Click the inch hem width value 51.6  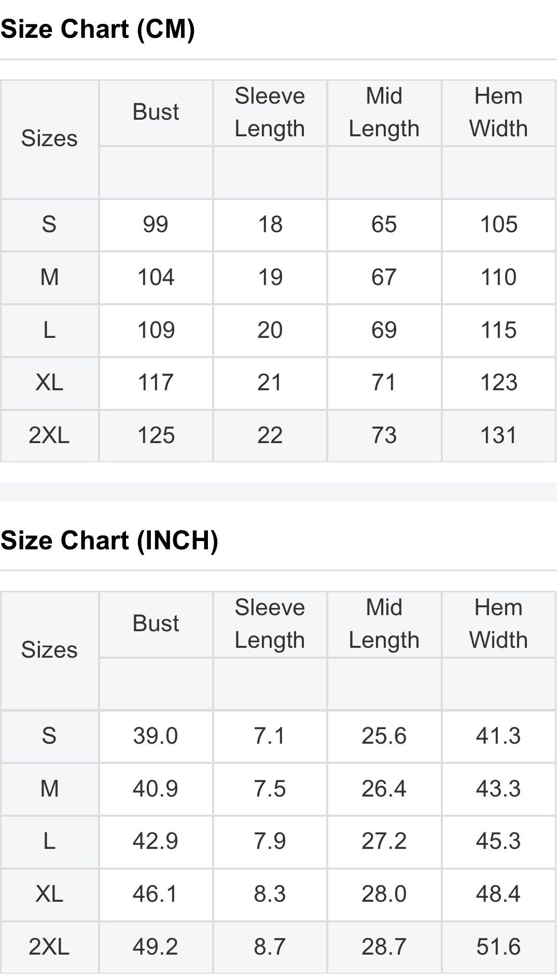(498, 947)
